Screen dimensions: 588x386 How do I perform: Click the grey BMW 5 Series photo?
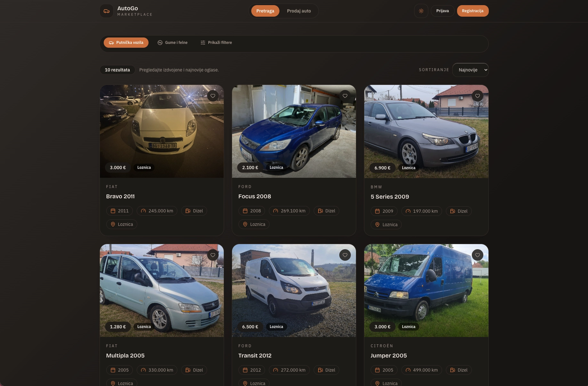pos(426,131)
